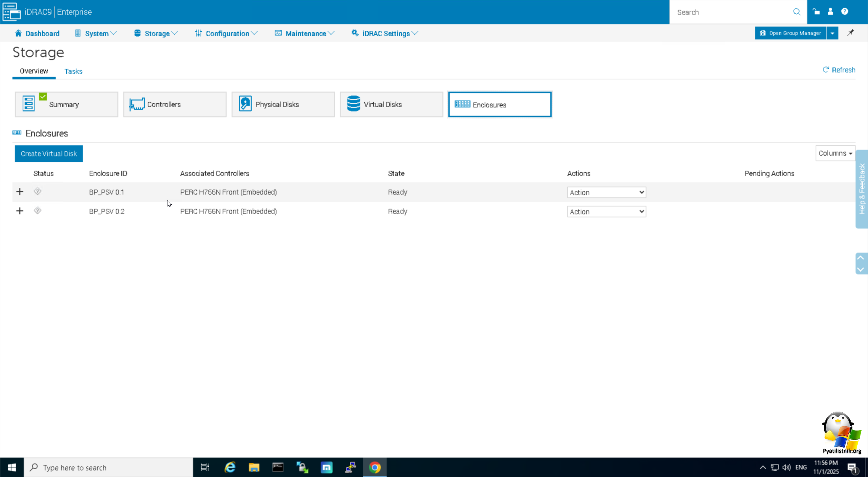Screen dimensions: 868x477
Task: Click the help question mark icon
Action: (x=844, y=12)
